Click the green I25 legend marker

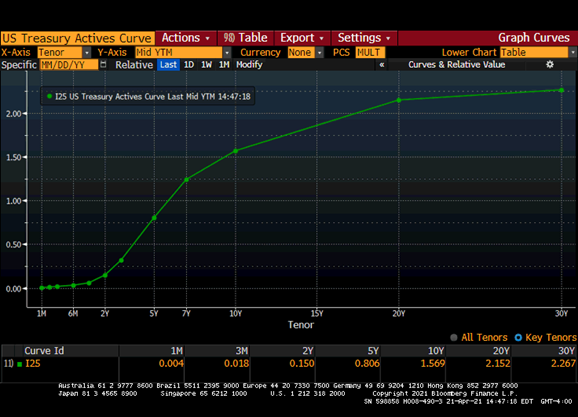click(x=49, y=96)
